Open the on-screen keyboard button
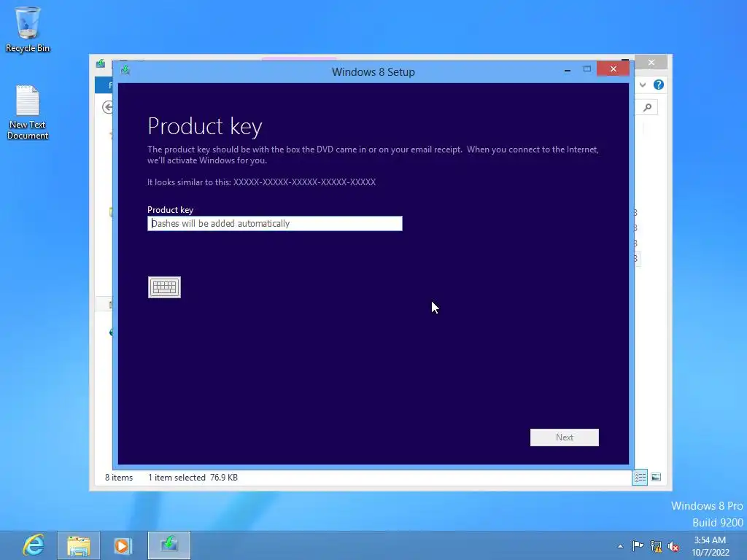The height and width of the screenshot is (560, 747). (164, 287)
